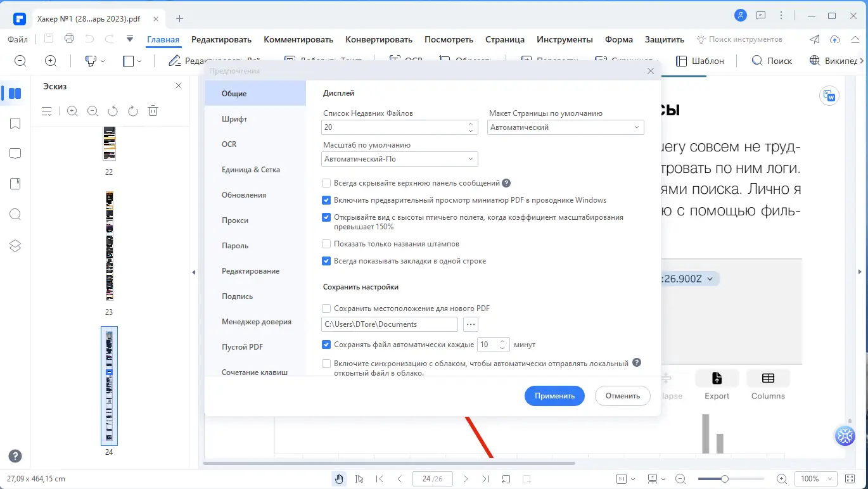Uncheck the bird's-eye view option

tap(326, 217)
